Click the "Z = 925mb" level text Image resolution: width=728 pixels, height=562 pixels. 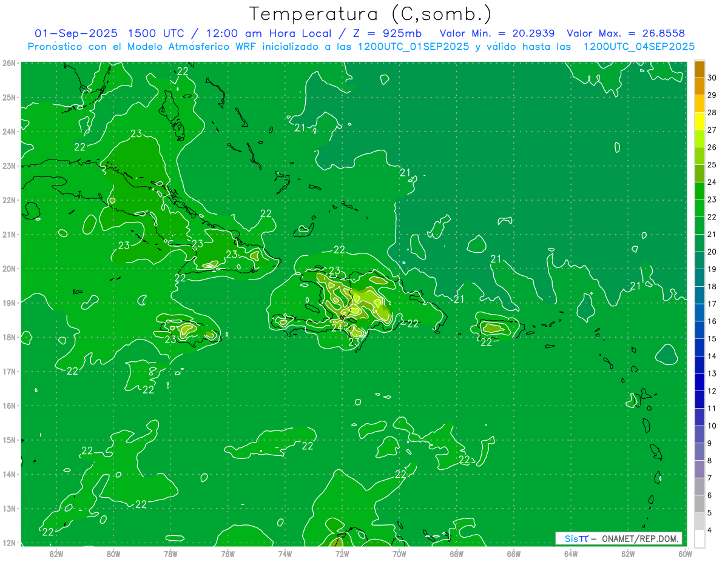tap(384, 33)
